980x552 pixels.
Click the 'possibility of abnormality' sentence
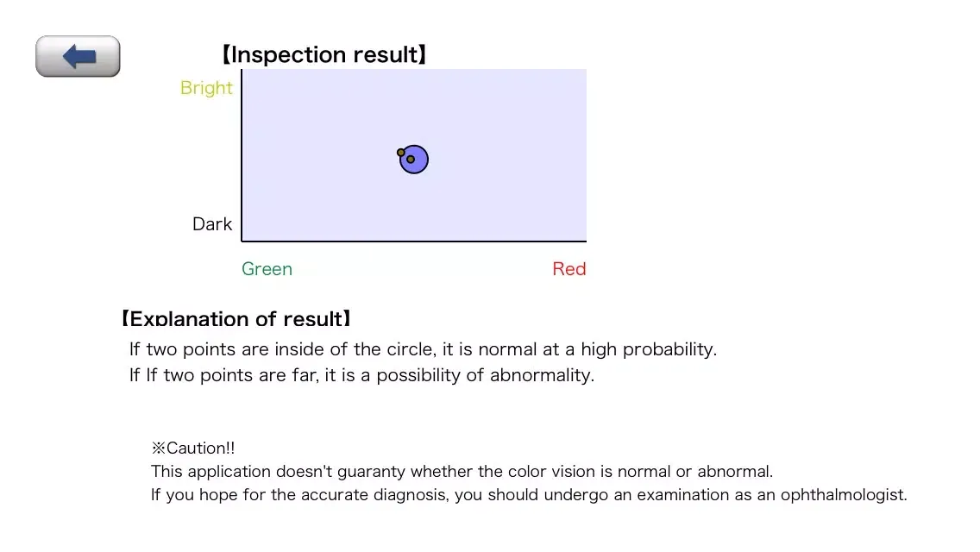pyautogui.click(x=361, y=375)
